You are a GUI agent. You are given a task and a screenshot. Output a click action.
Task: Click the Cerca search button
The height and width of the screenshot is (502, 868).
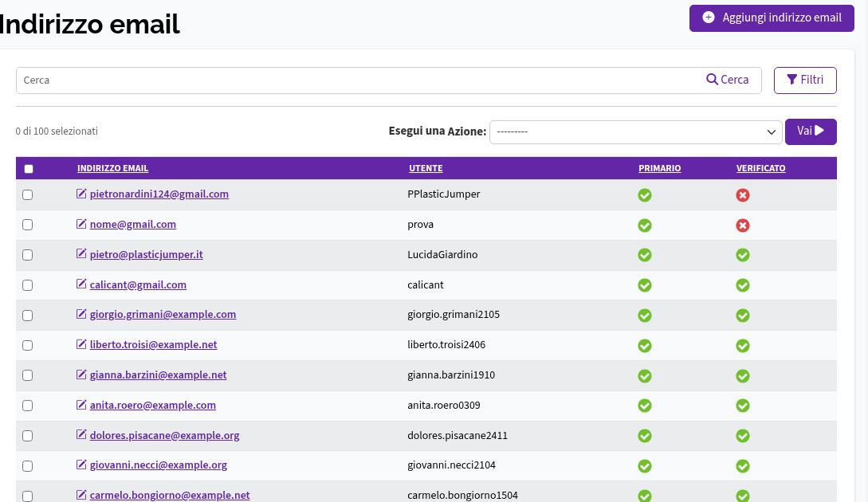[x=728, y=80]
